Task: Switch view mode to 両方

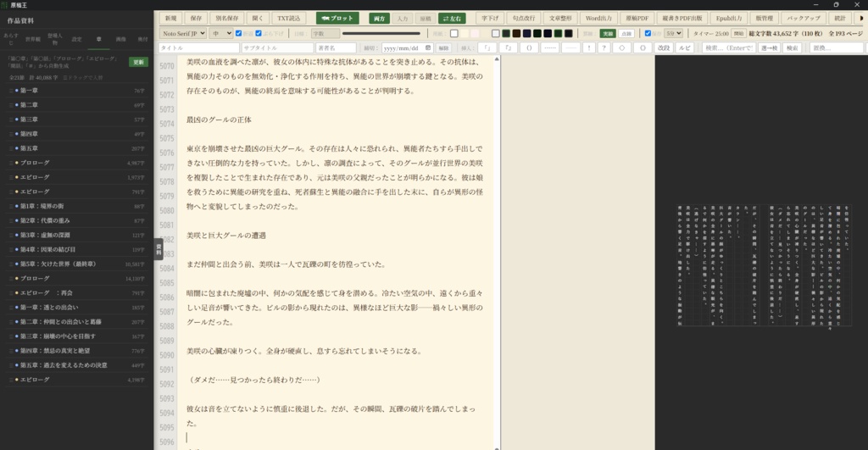Action: point(379,19)
